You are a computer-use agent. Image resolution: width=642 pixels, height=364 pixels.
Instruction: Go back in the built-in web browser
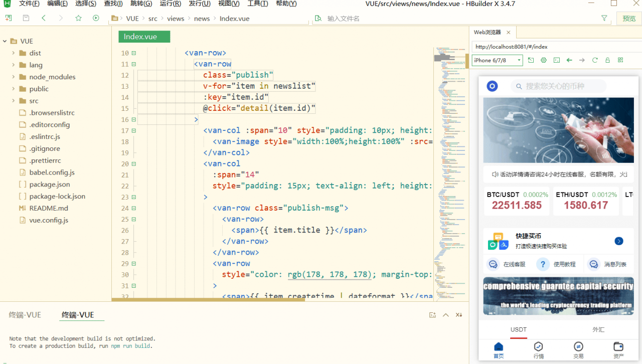coord(569,60)
